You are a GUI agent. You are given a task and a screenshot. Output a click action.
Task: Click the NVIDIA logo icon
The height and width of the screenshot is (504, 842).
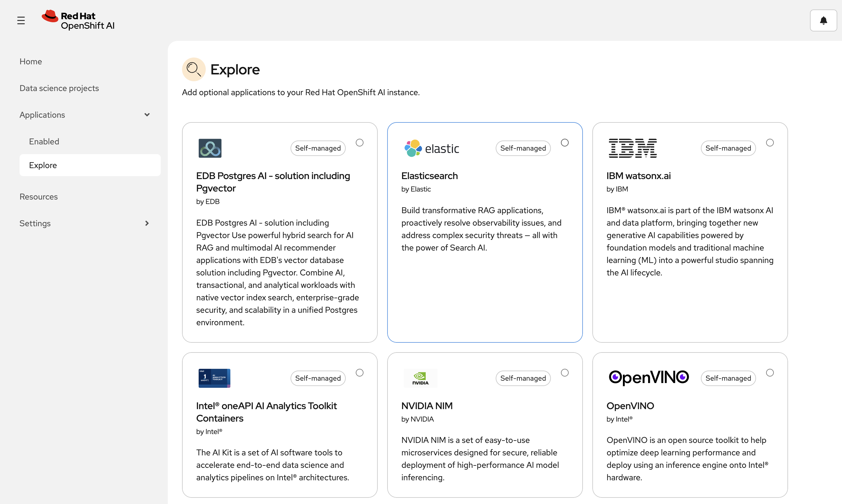click(420, 378)
